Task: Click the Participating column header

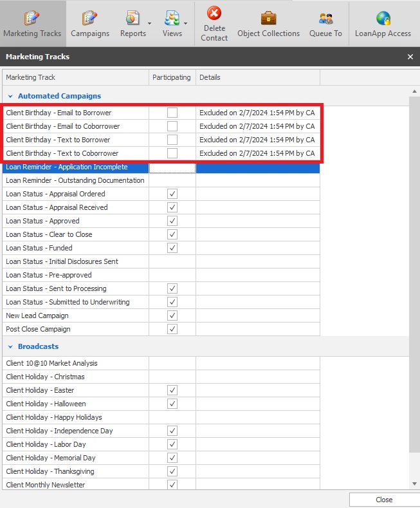Action: pos(172,77)
